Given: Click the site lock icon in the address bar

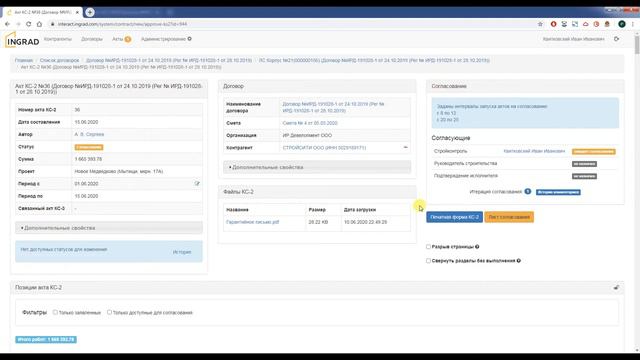Looking at the screenshot, I should pyautogui.click(x=53, y=24).
